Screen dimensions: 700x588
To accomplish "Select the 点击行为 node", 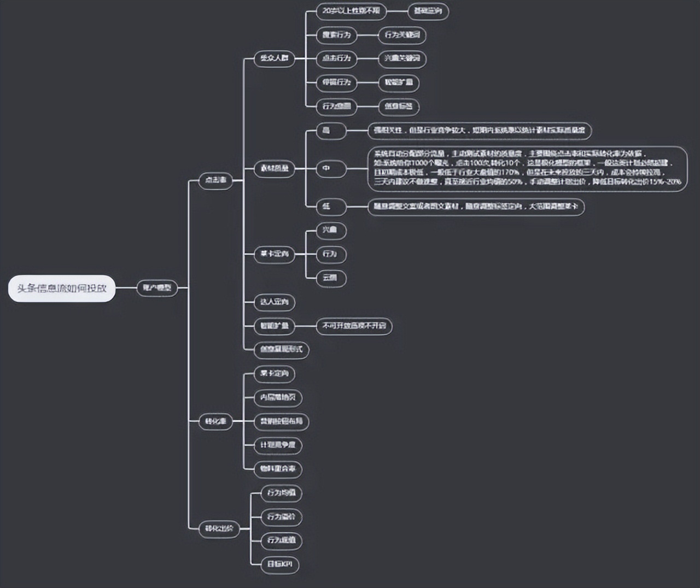I will coord(336,58).
